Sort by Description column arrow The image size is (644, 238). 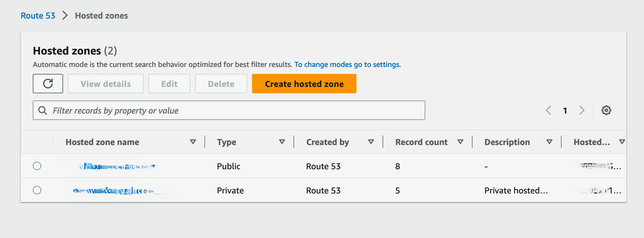coord(549,142)
